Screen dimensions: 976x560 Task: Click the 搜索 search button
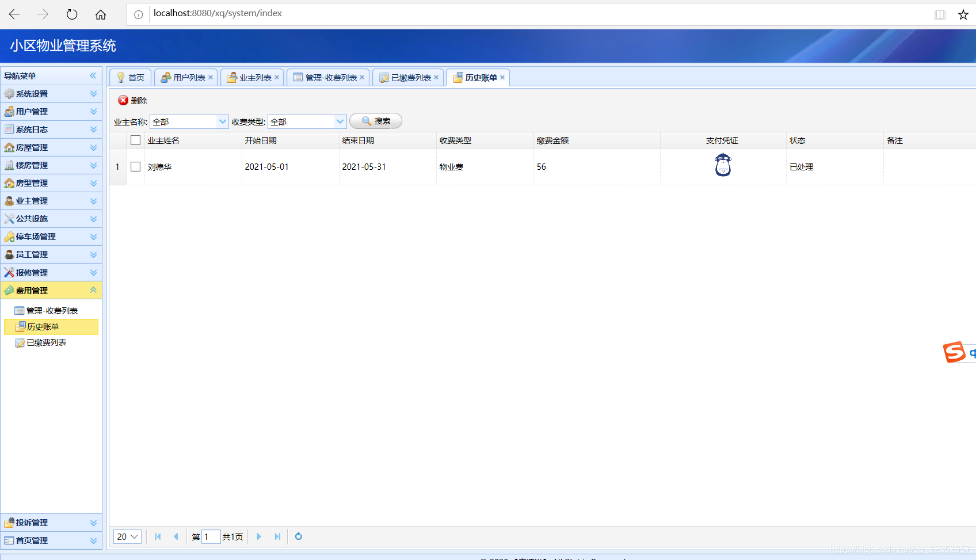(376, 121)
